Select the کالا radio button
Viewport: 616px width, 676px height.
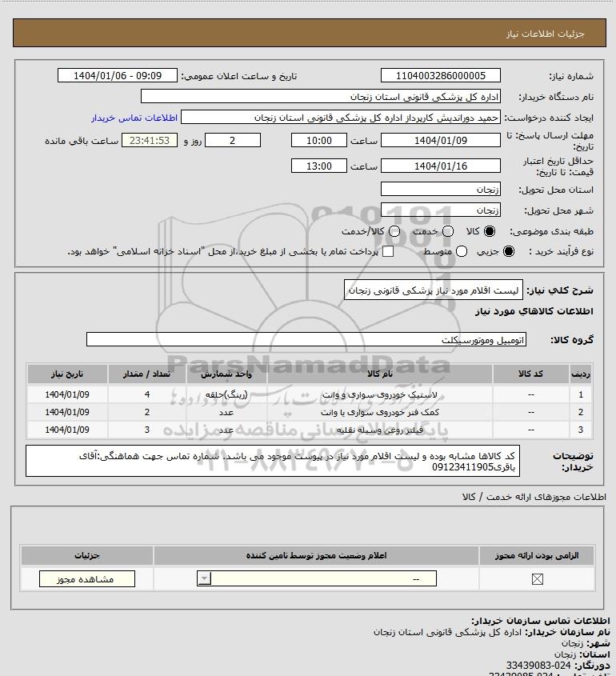[x=490, y=231]
